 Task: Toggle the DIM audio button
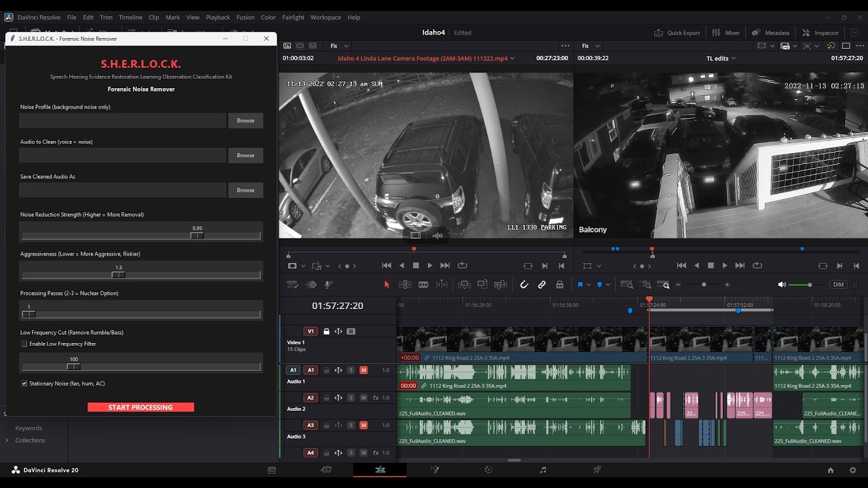[x=839, y=285]
